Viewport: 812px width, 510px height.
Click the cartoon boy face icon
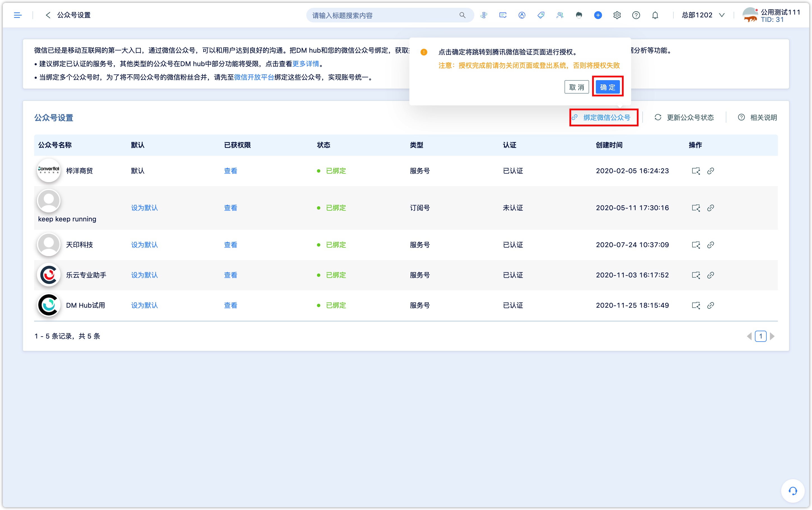click(579, 15)
